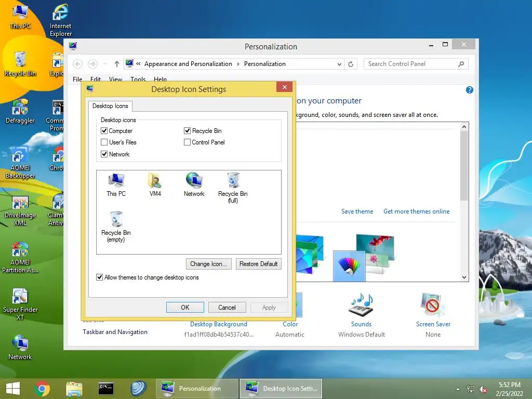Open Chrome from the taskbar
This screenshot has width=532, height=399.
tap(42, 389)
